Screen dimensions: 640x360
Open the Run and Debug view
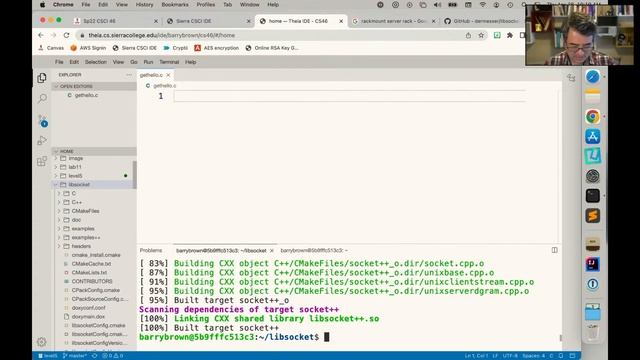(42, 140)
